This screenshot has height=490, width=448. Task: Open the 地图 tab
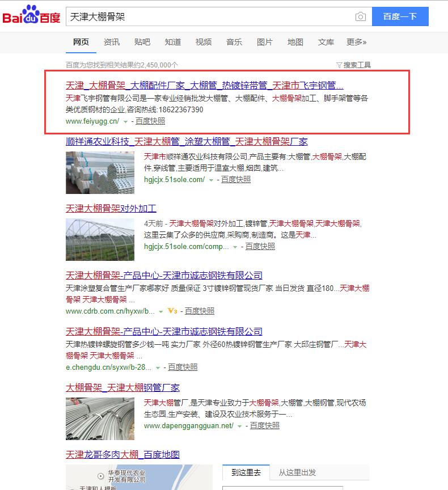click(x=295, y=42)
